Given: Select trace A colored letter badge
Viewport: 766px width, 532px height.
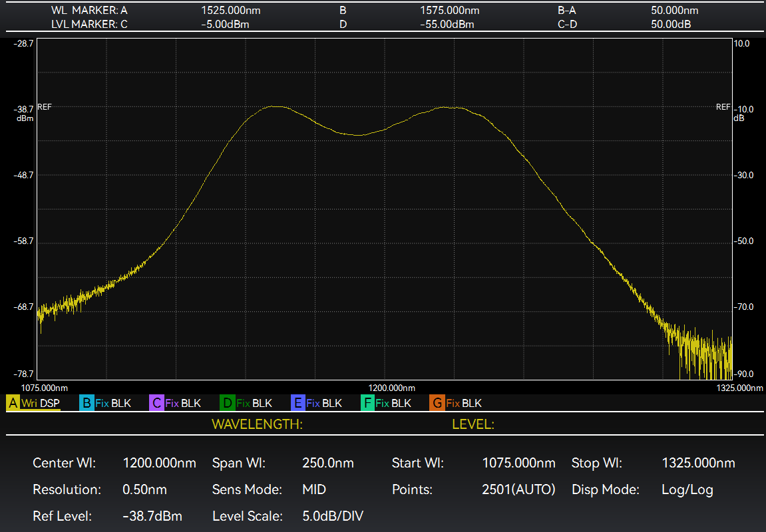Looking at the screenshot, I should click(13, 403).
